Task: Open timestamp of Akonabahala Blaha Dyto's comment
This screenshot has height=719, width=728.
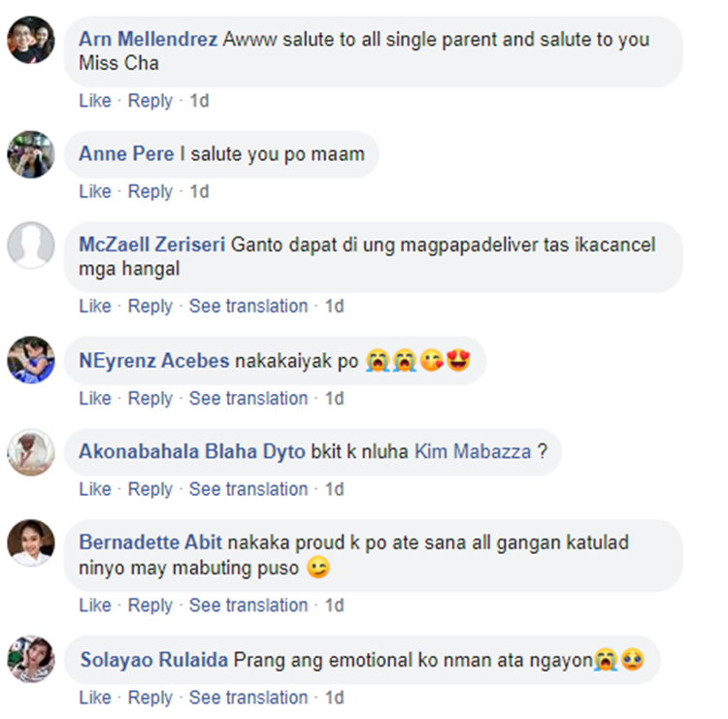Action: click(x=334, y=490)
